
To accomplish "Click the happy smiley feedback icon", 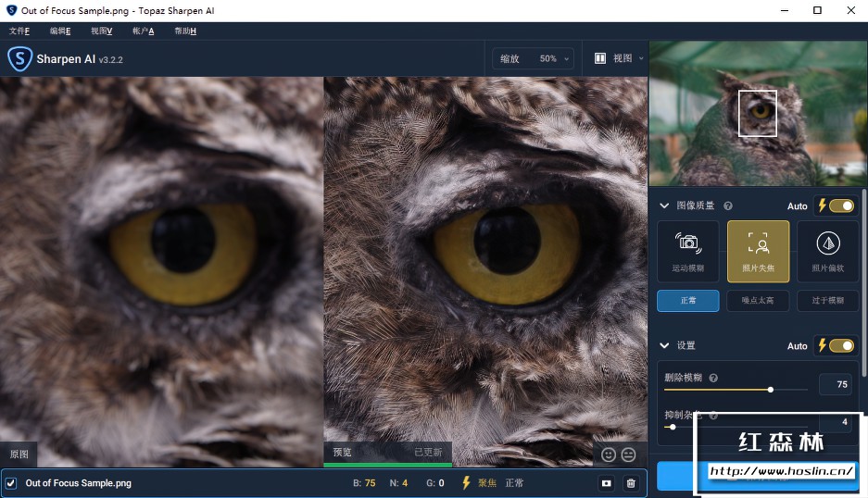I will pyautogui.click(x=609, y=454).
